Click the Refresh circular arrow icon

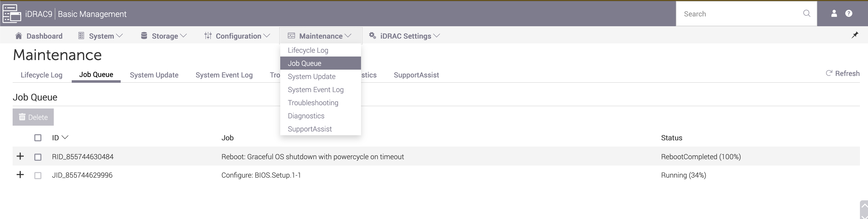pos(829,73)
